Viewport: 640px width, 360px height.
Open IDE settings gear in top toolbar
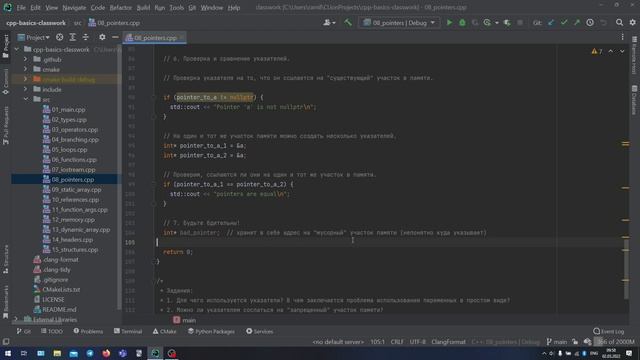[x=632, y=23]
